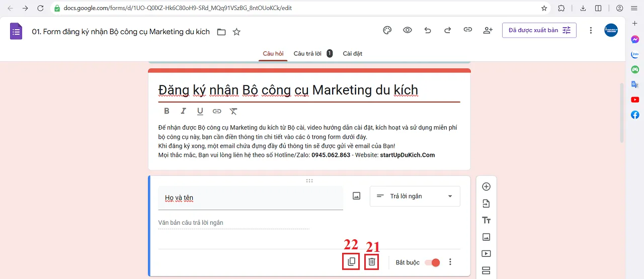Remove formatting from the title
Image resolution: width=644 pixels, height=279 pixels.
click(x=233, y=111)
